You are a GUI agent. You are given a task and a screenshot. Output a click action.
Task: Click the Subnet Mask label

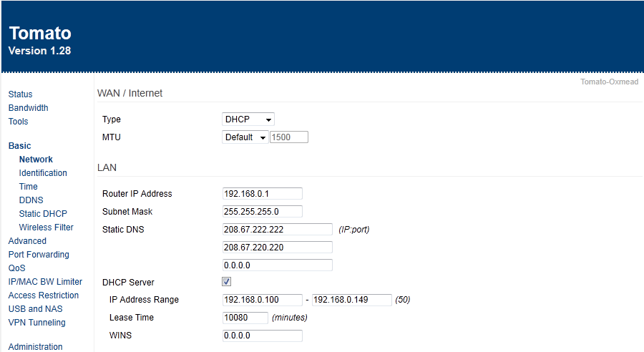tap(127, 212)
